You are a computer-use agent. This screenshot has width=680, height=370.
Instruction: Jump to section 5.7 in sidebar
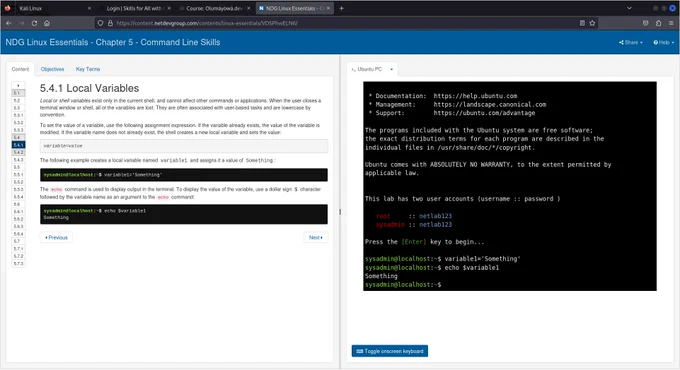18,241
